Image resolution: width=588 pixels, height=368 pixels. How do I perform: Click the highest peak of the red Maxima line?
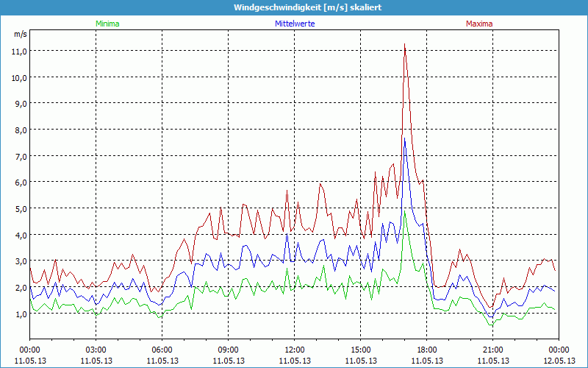[404, 44]
